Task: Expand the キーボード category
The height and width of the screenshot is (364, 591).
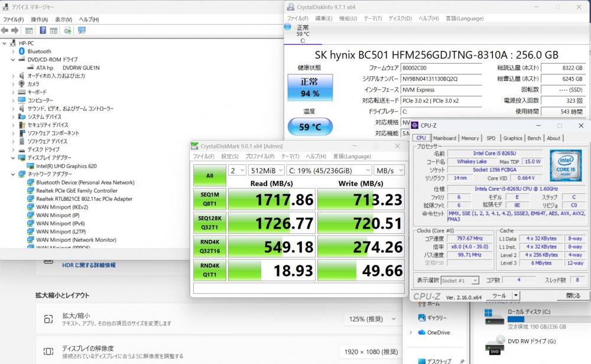Action: click(x=13, y=92)
